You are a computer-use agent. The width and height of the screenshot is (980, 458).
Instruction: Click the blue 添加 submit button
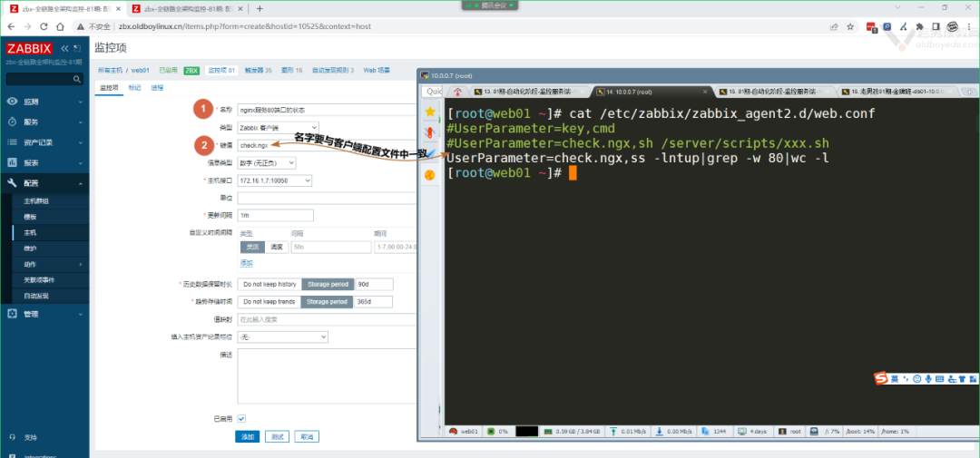(x=248, y=436)
